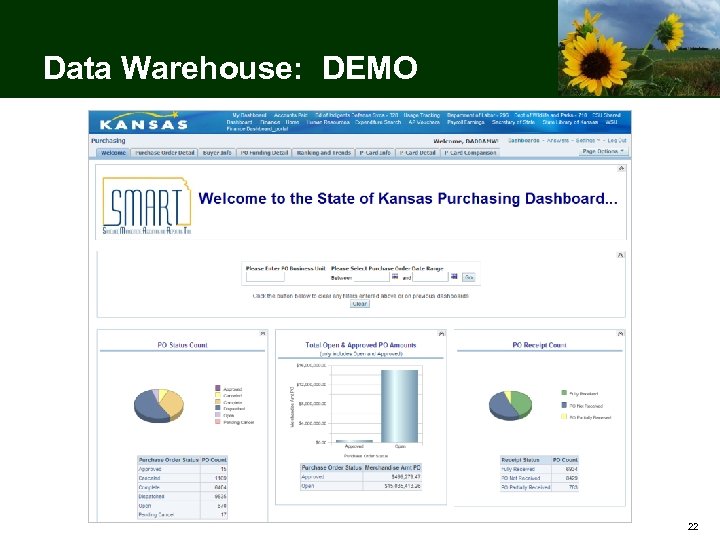Click the Between start date field
Screen dimensions: 720x540
click(371, 277)
